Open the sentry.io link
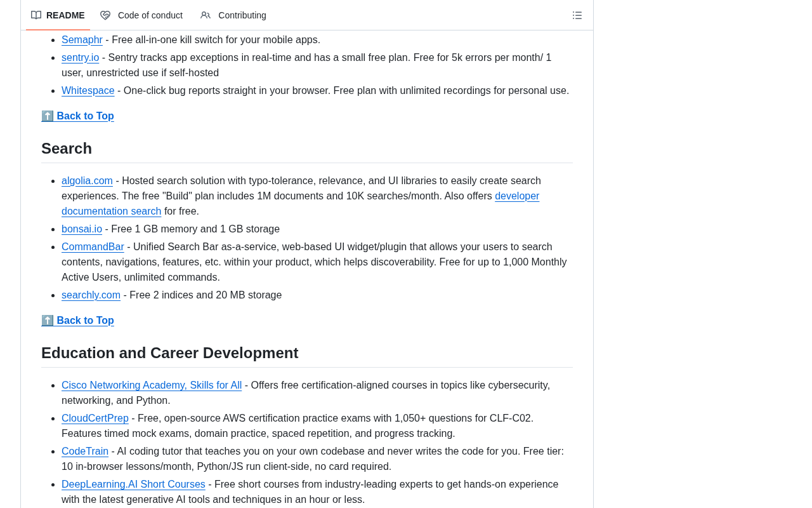 tap(80, 58)
